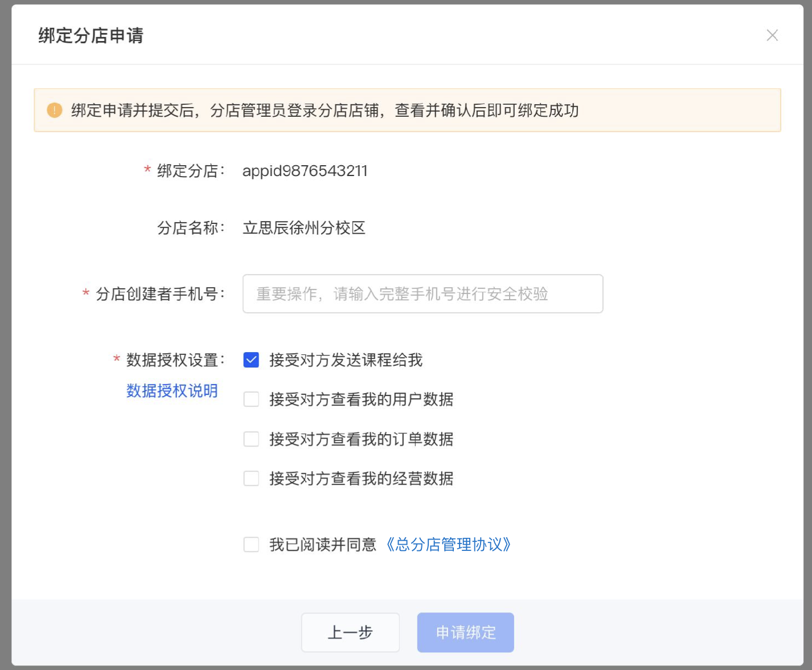Viewport: 812px width, 670px height.
Task: Tick 接受对方查看我的经营数据 checkbox
Action: (251, 479)
